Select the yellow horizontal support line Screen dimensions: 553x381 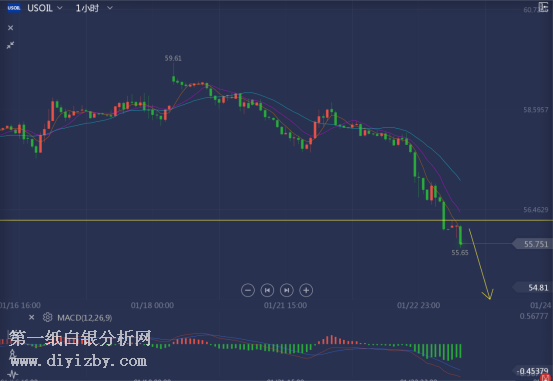pyautogui.click(x=276, y=220)
